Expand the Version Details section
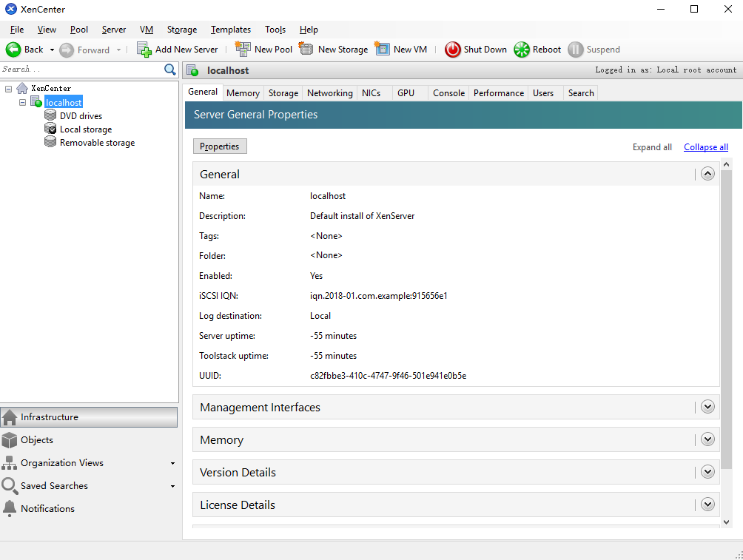This screenshot has height=560, width=743. pyautogui.click(x=707, y=472)
